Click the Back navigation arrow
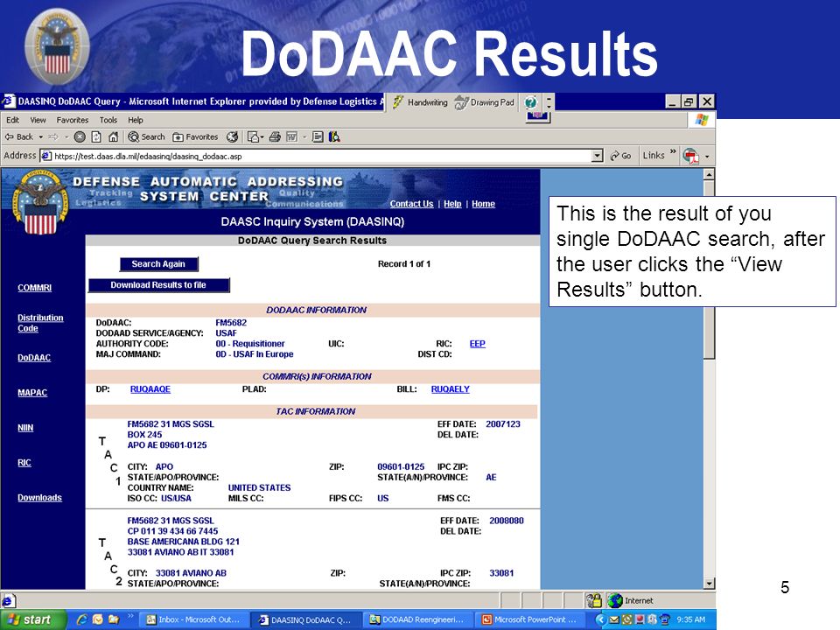The height and width of the screenshot is (630, 840). tap(18, 137)
